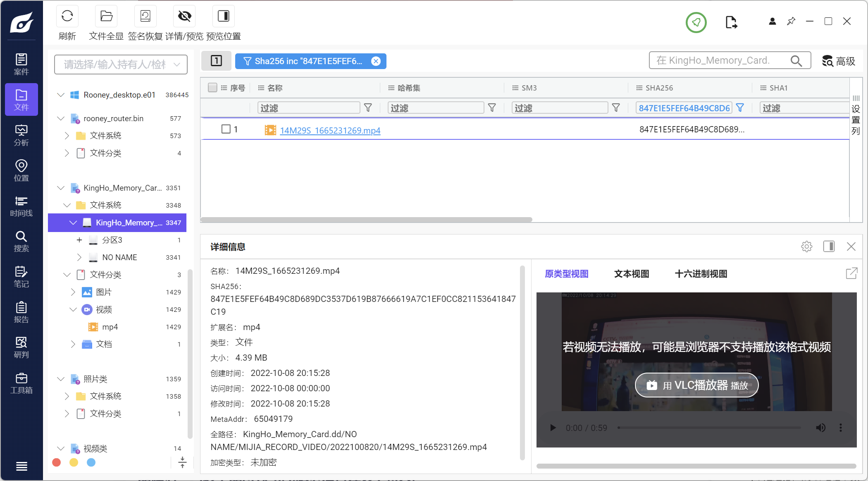The height and width of the screenshot is (481, 868).
Task: Open the user account icon
Action: click(x=772, y=21)
